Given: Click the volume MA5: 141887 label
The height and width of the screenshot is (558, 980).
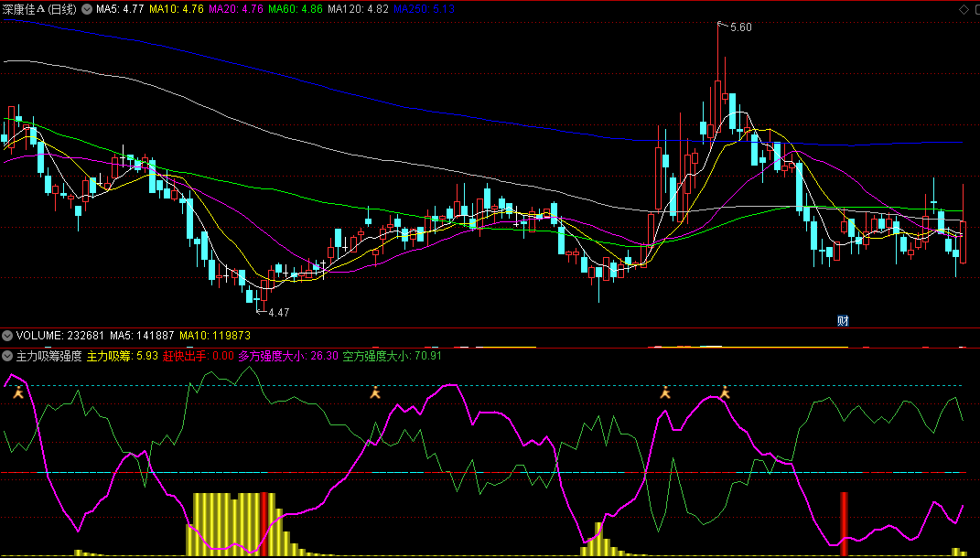Looking at the screenshot, I should [142, 336].
